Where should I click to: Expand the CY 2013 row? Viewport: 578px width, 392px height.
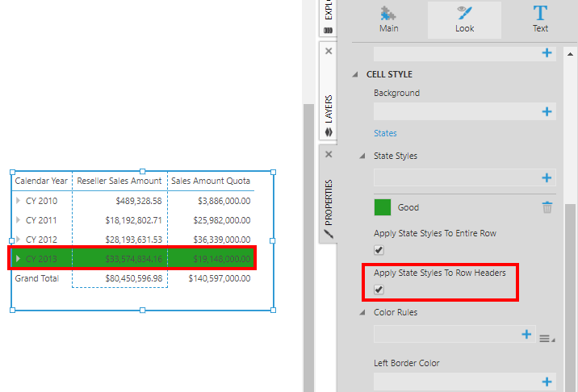tap(18, 259)
